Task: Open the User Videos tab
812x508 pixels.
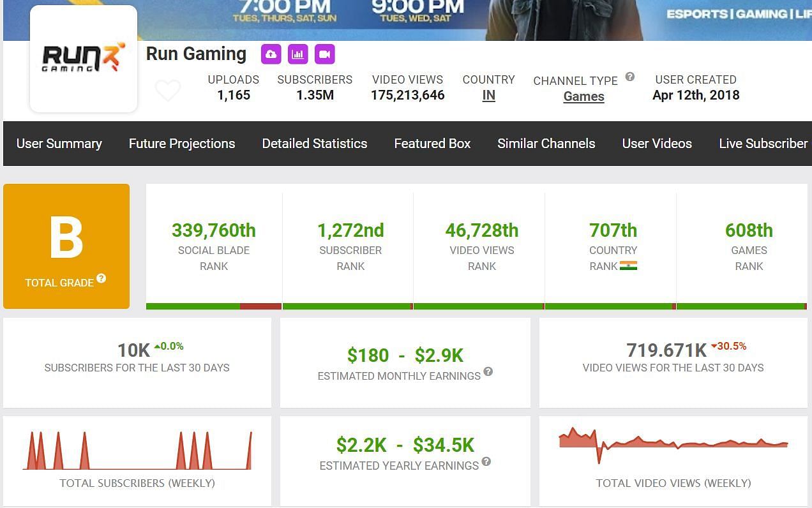Action: tap(657, 144)
